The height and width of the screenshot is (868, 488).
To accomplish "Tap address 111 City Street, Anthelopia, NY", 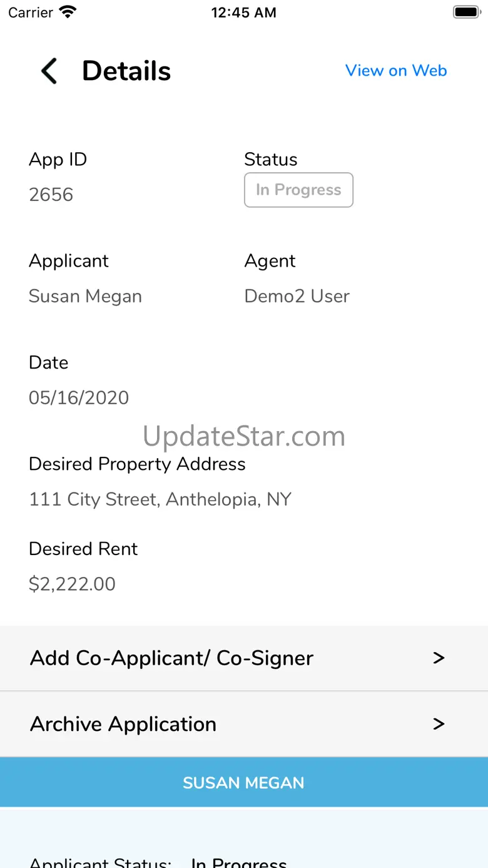I will (x=160, y=499).
